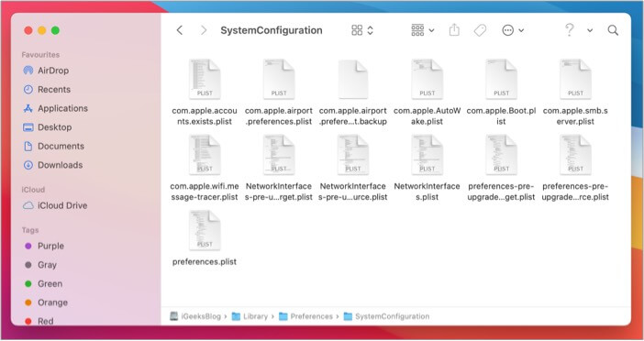Open the group-by options icon
644x341 pixels.
417,30
